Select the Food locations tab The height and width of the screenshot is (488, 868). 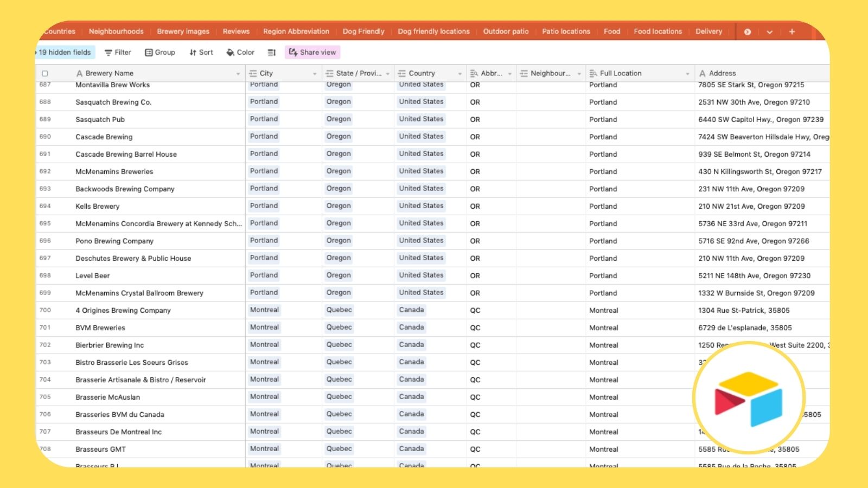point(658,31)
